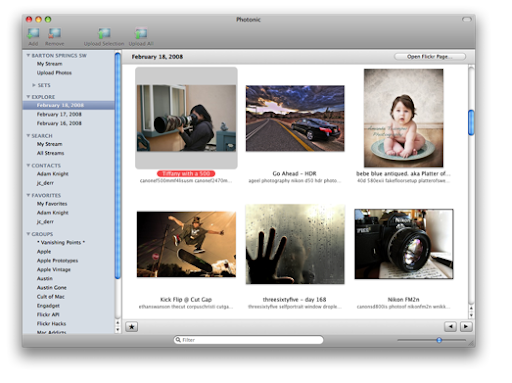Click the toolbar toggle pill in title bar
Image resolution: width=512 pixels, height=383 pixels.
(467, 20)
